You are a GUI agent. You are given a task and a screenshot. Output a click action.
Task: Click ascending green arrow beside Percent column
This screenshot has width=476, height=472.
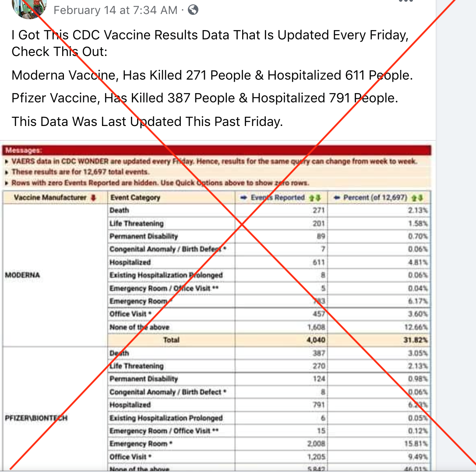point(414,198)
